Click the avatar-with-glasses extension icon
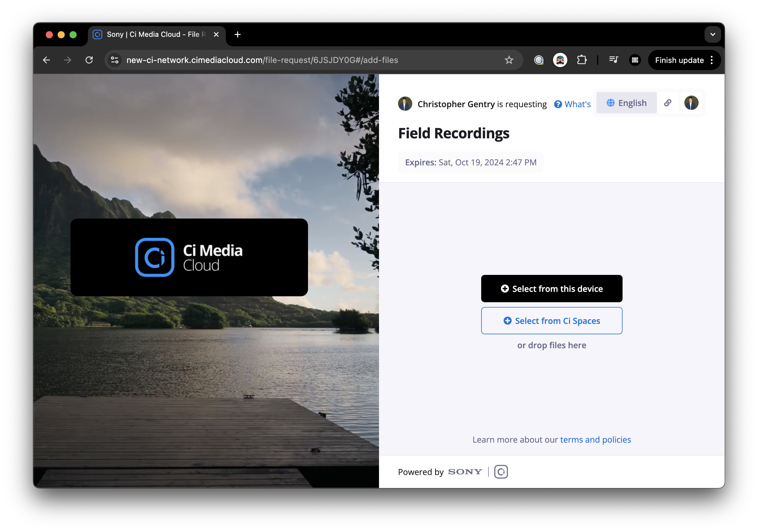This screenshot has height=532, width=758. click(560, 60)
